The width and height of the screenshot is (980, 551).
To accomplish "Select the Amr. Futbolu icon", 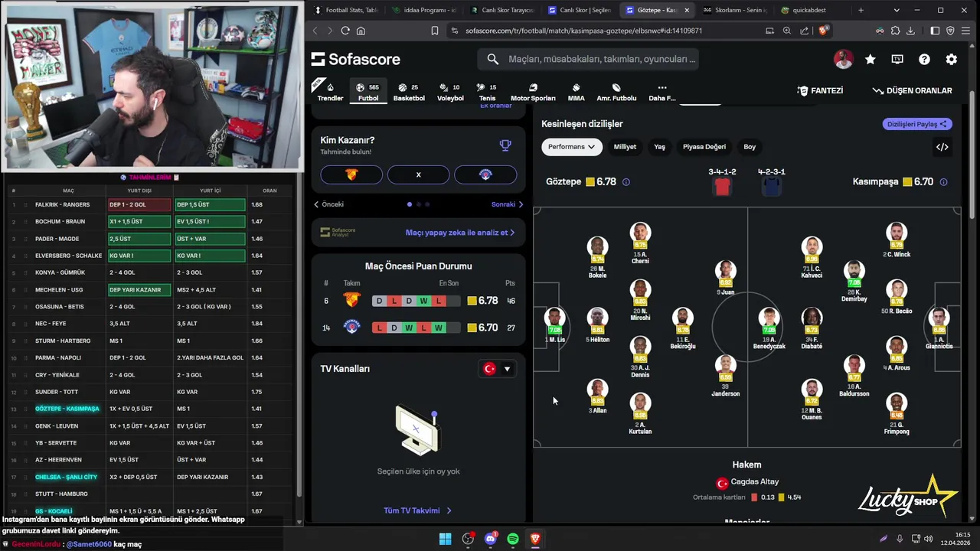I will coord(616,92).
